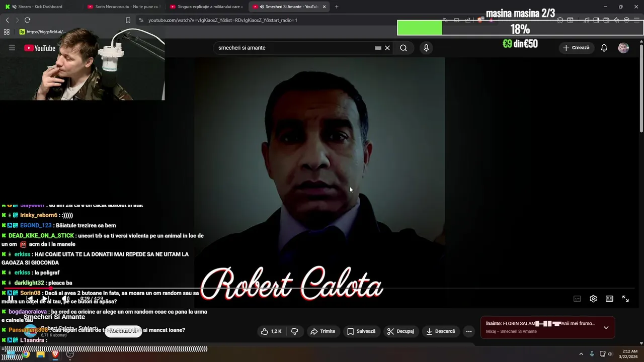The image size is (644, 362).
Task: Open the YouTube guide hamburger menu
Action: (x=12, y=48)
